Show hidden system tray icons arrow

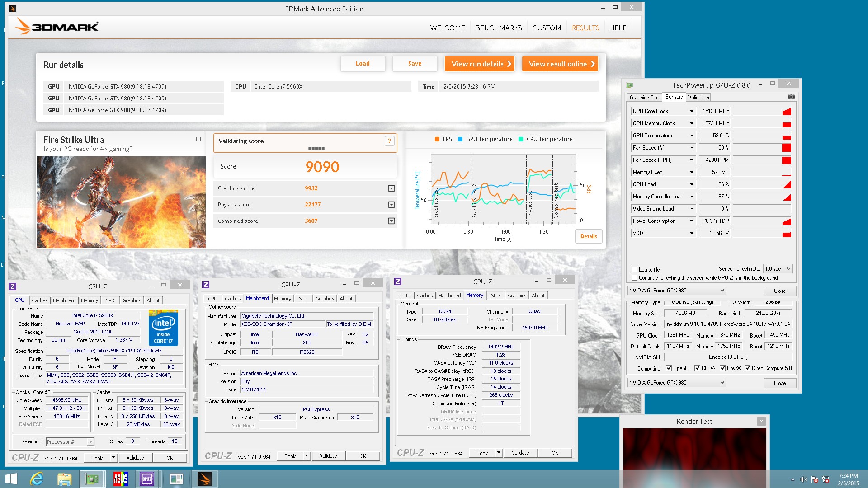(793, 479)
